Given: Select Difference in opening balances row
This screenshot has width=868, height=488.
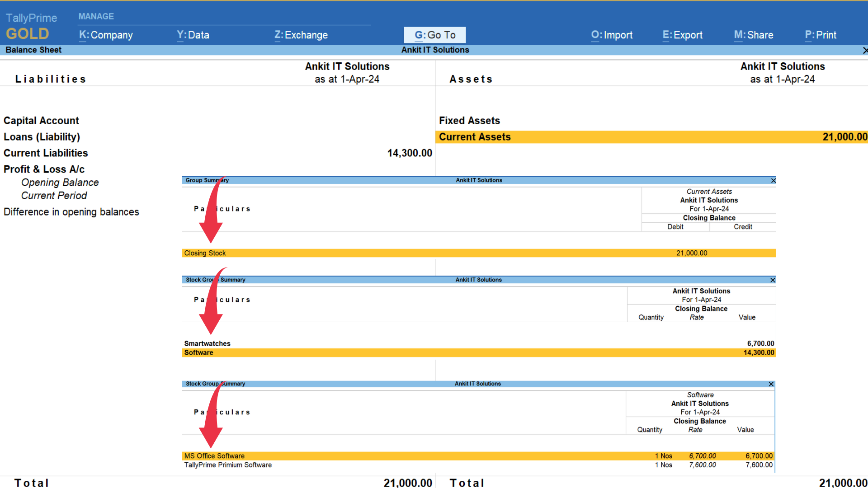Looking at the screenshot, I should [71, 212].
